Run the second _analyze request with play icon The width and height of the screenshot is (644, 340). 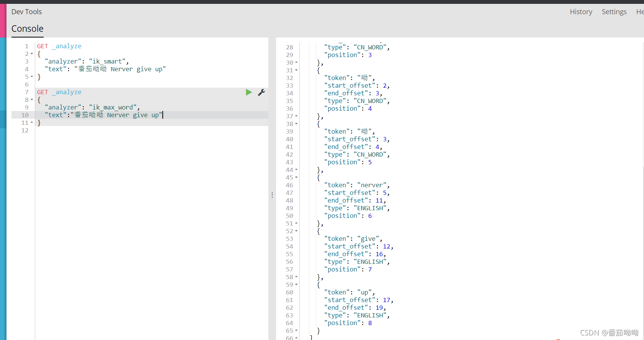[x=249, y=92]
